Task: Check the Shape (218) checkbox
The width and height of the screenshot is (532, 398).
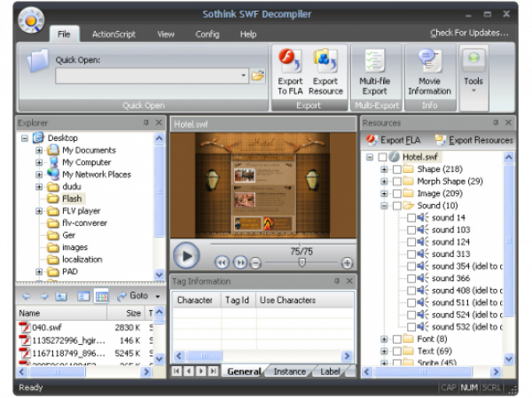Action: tap(396, 169)
